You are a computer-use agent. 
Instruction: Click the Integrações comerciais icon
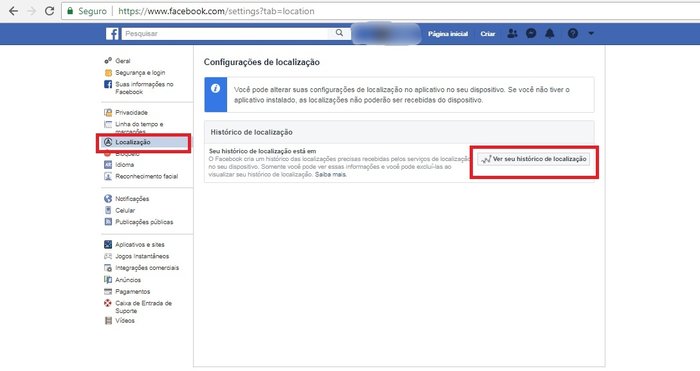[108, 268]
